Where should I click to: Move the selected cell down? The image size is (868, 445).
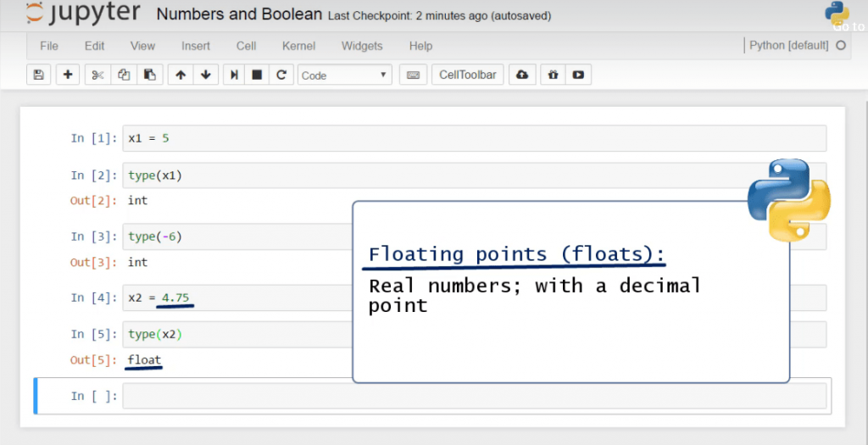[x=205, y=75]
